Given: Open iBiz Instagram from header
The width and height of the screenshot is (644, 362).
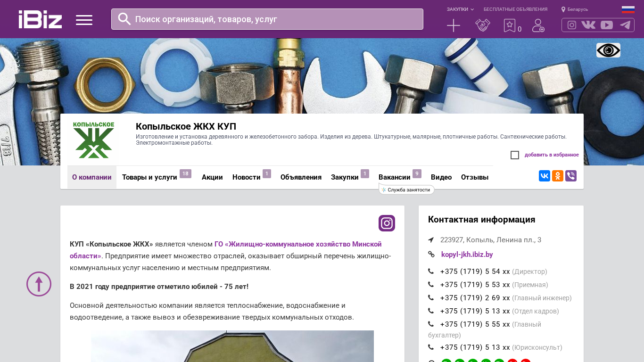Looking at the screenshot, I should pyautogui.click(x=572, y=25).
